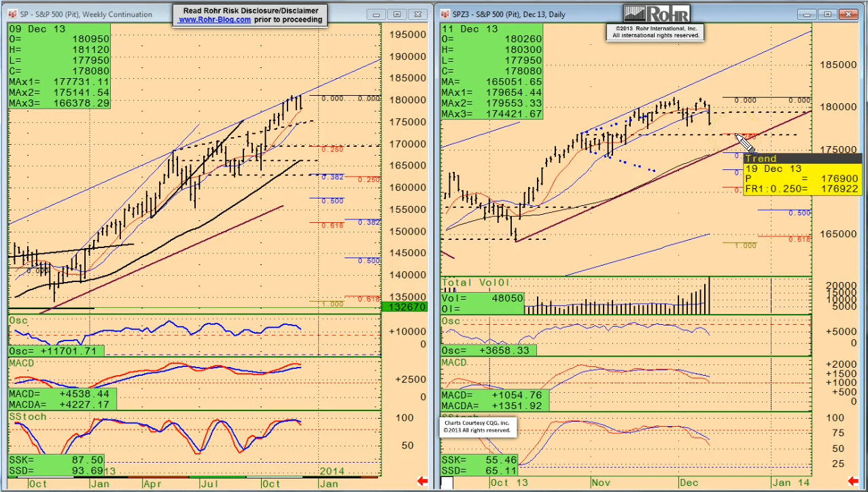Maximize the weekly continuation chart window
Viewport: 868px width, 492px height.
pos(398,14)
